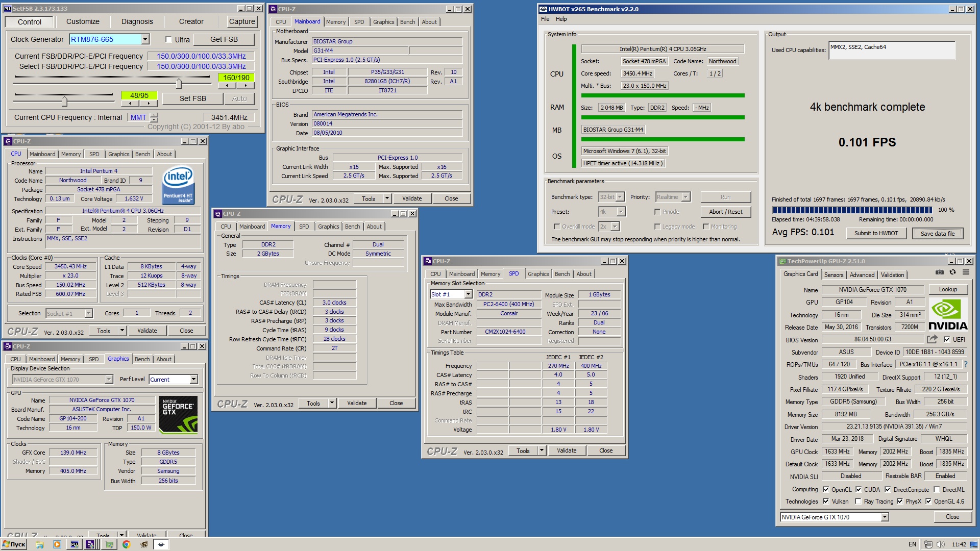Open the Perf Level Current dropdown
The image size is (980, 551).
194,380
